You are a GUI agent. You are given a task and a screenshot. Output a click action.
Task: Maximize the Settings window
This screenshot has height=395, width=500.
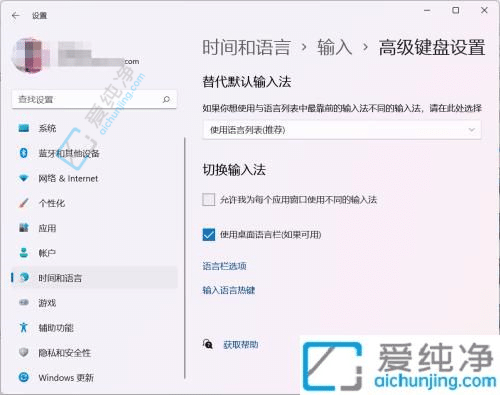pyautogui.click(x=455, y=11)
